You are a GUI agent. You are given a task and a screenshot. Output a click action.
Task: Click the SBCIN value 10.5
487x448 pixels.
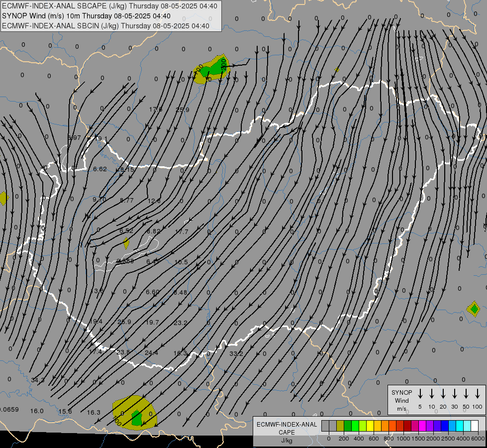[181, 262]
